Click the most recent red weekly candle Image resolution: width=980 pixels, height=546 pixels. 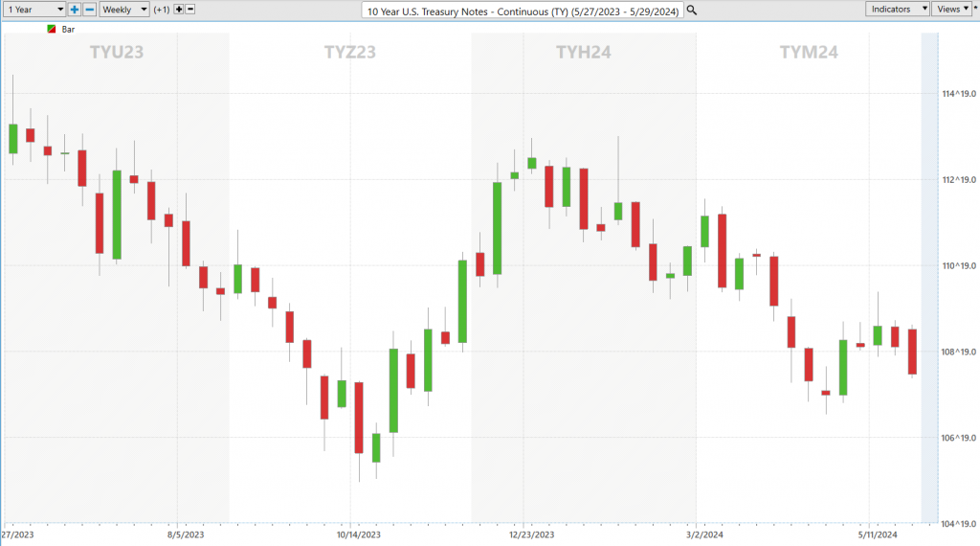[912, 352]
